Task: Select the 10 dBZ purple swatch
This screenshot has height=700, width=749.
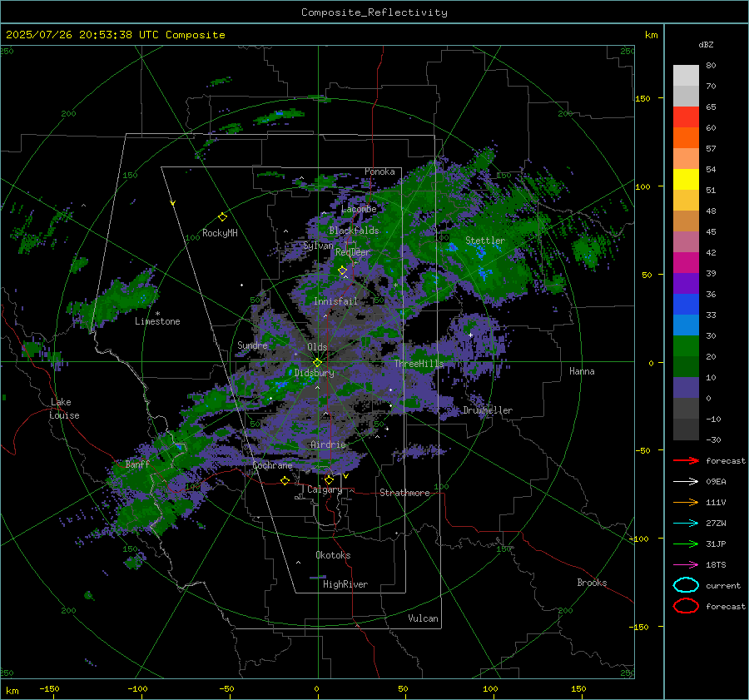Action: click(686, 387)
